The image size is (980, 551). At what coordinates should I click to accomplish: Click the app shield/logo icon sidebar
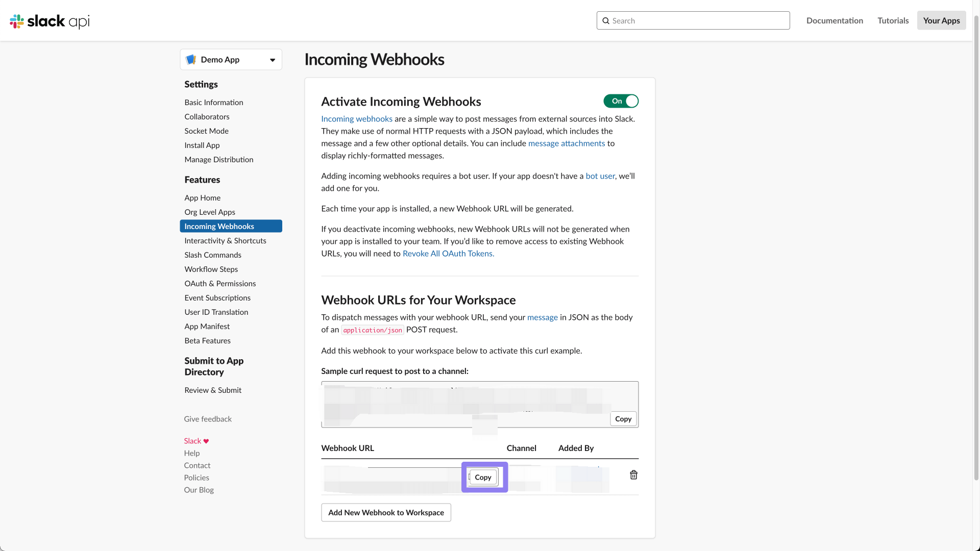(x=192, y=59)
